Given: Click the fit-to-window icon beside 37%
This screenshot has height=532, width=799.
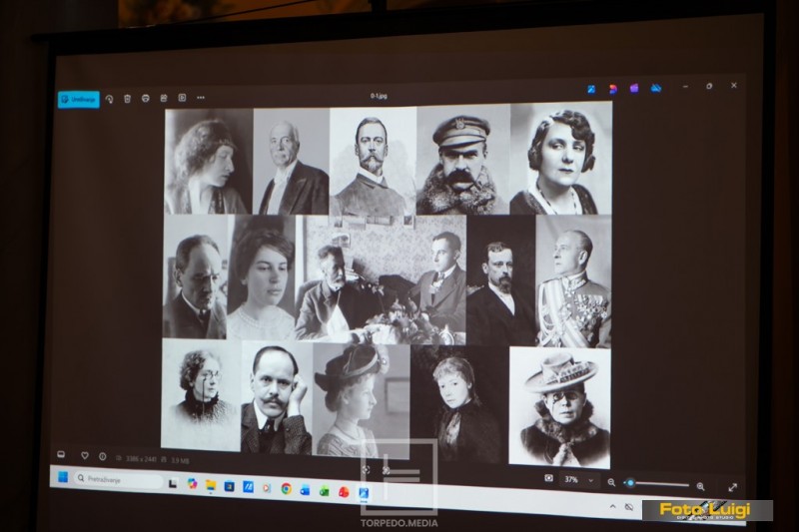Looking at the screenshot, I should (x=548, y=478).
